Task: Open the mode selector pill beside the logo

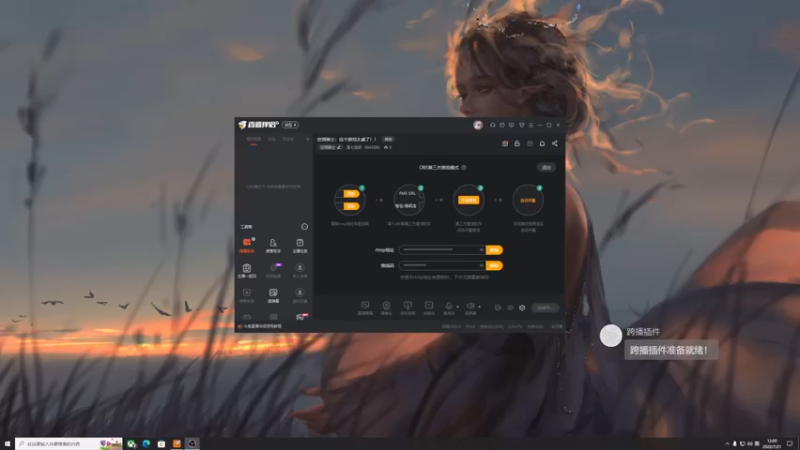Action: [x=290, y=125]
